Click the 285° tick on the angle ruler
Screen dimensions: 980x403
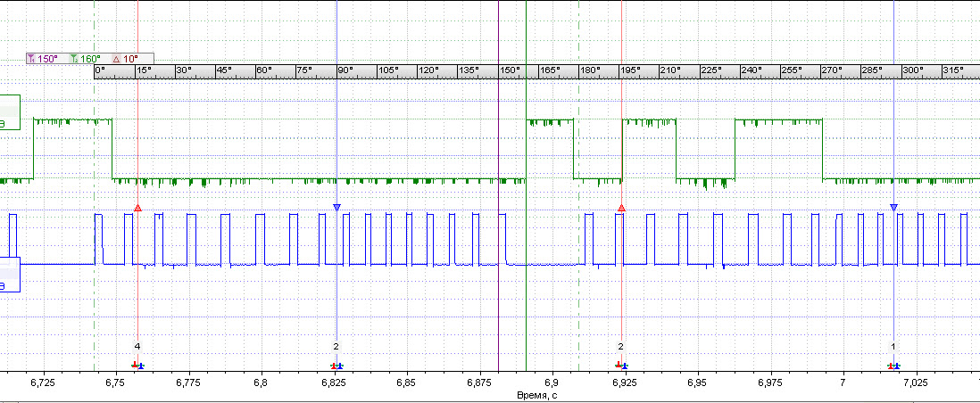click(x=872, y=70)
